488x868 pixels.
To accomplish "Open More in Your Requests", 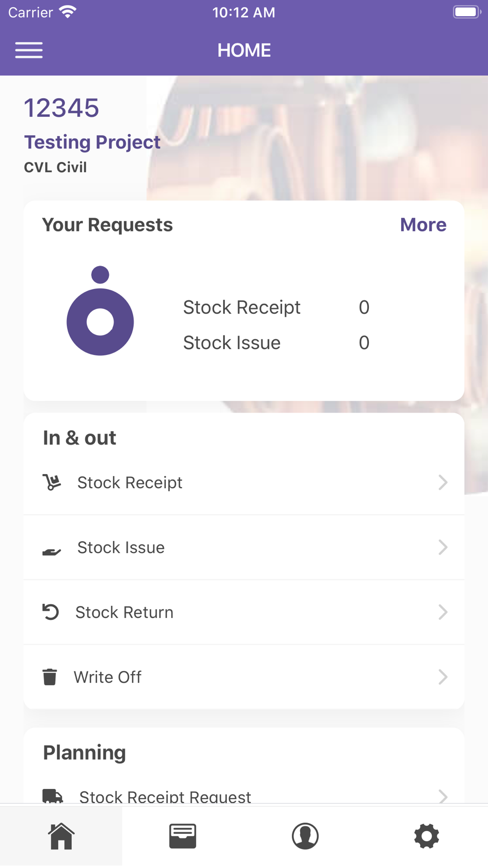I will coord(423,225).
